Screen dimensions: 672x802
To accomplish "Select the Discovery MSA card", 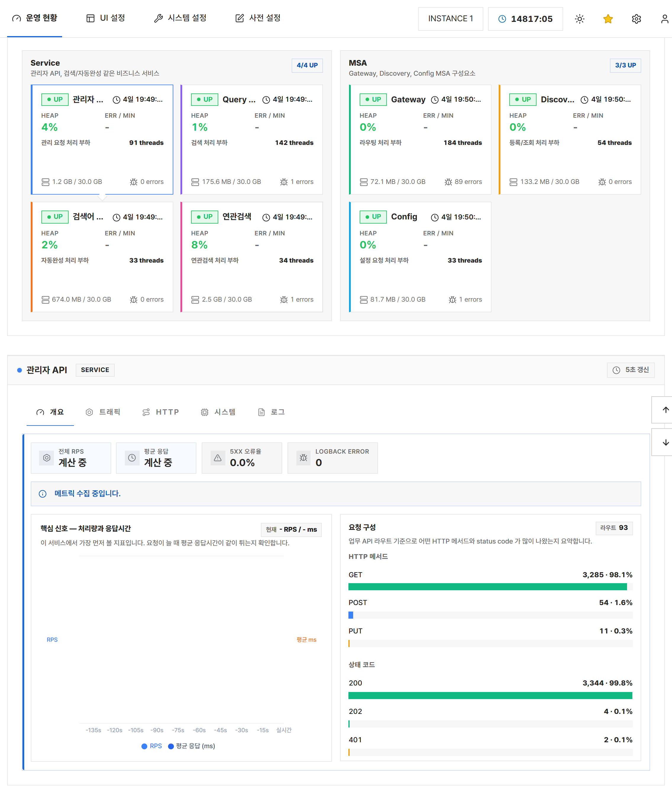I will click(570, 139).
